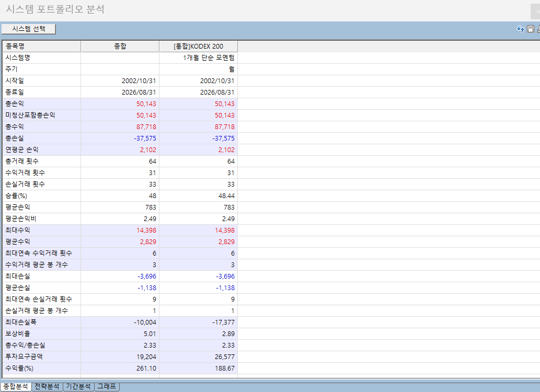
Task: Switch to the 기간분석 tab
Action: click(78, 386)
